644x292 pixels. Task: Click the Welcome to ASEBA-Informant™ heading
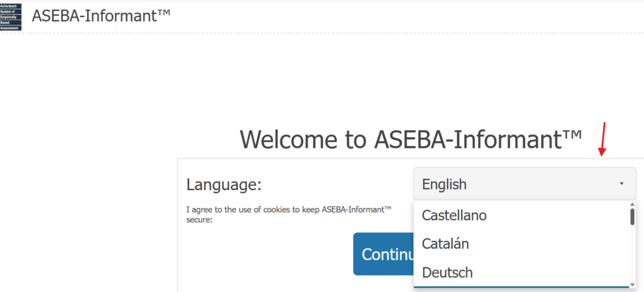(411, 139)
